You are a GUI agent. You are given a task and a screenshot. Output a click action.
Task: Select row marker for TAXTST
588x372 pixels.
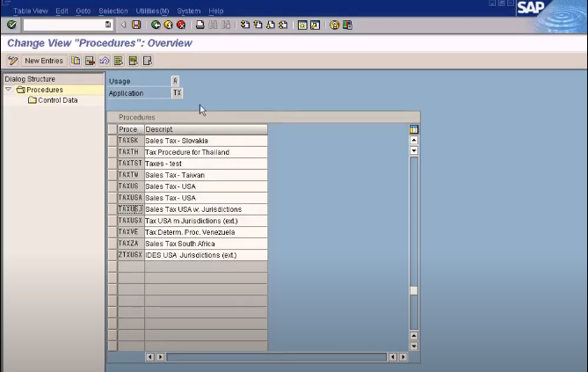(x=113, y=164)
